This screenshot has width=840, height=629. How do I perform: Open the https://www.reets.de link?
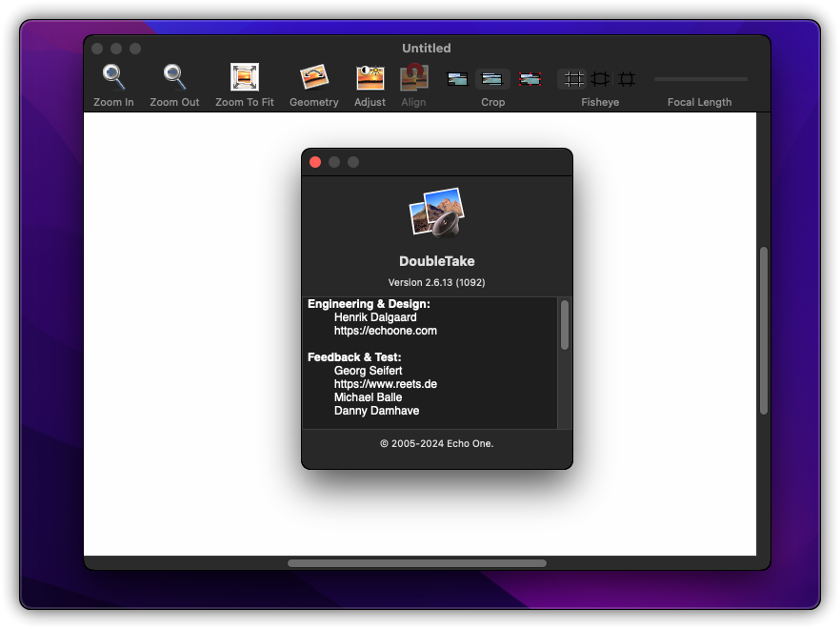[385, 384]
